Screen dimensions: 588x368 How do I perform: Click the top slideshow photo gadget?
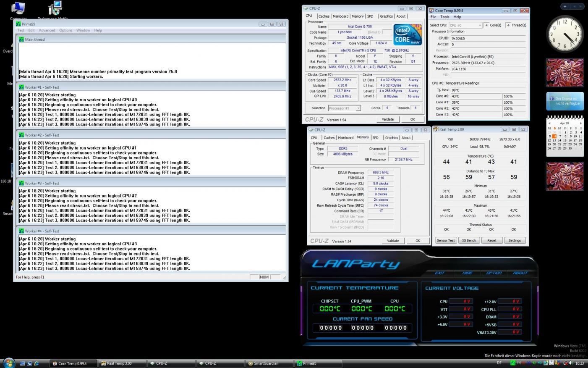(x=564, y=73)
